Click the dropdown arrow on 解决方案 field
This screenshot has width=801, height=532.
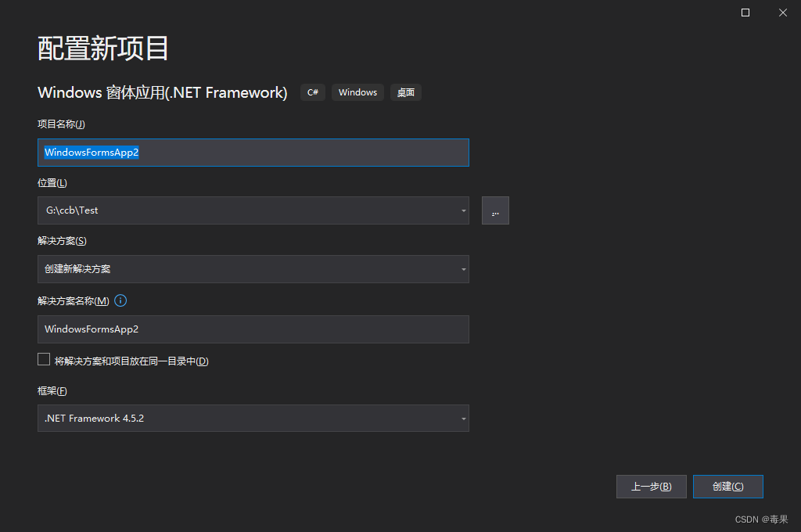462,269
